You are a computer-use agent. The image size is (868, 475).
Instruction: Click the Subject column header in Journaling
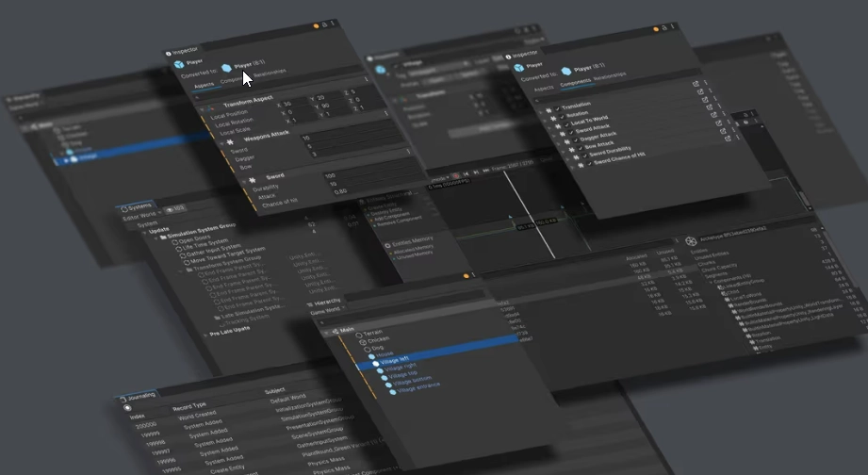(x=274, y=390)
